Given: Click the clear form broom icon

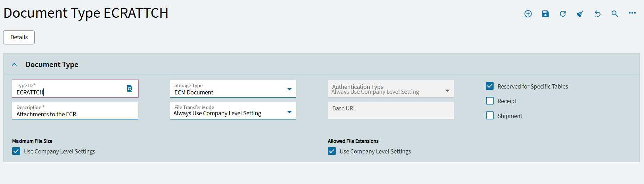Looking at the screenshot, I should tap(580, 14).
